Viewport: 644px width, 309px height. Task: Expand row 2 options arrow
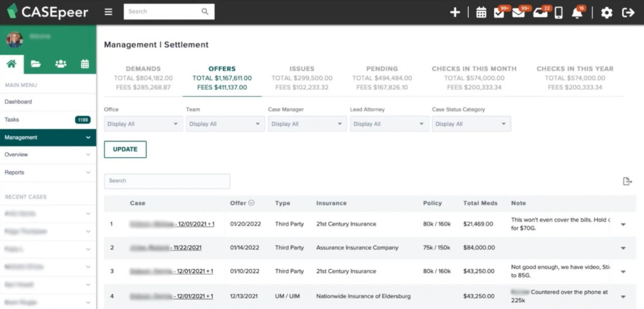click(623, 248)
